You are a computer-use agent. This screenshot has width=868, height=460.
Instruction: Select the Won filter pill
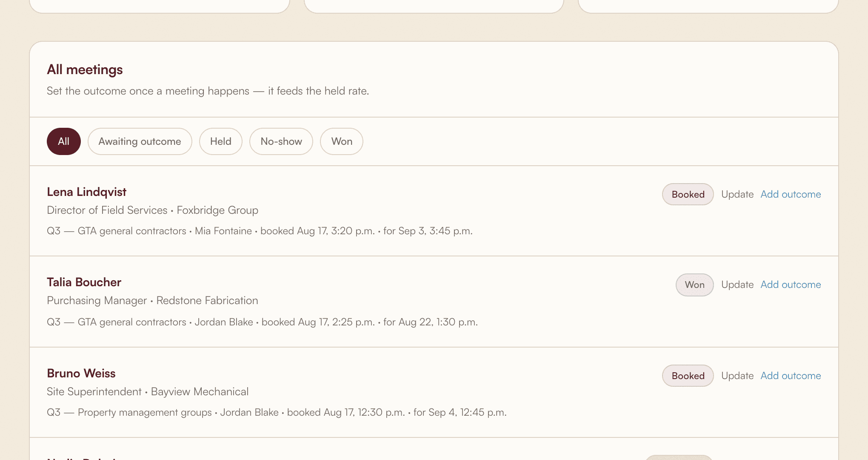(341, 141)
